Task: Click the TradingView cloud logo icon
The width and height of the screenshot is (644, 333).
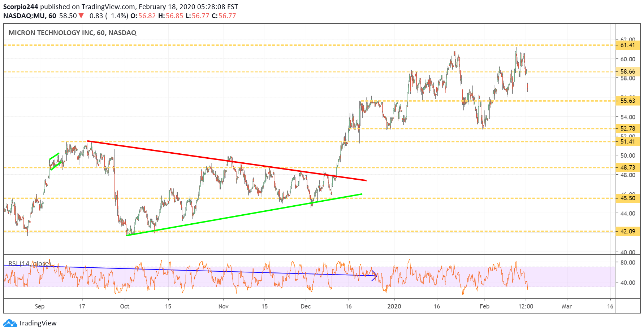Action: (10, 323)
